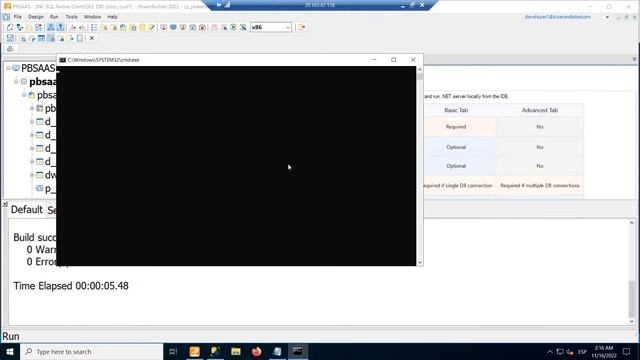Viewport: 640px width, 360px height.
Task: Toggle the System Tree pane button
Action: click(51, 27)
